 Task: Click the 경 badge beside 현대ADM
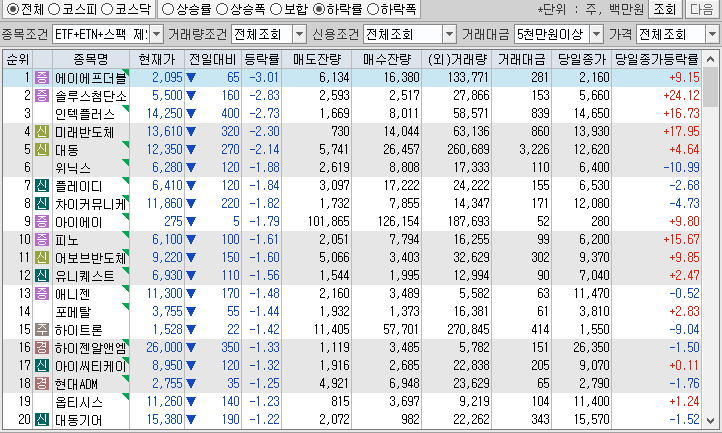tap(42, 383)
